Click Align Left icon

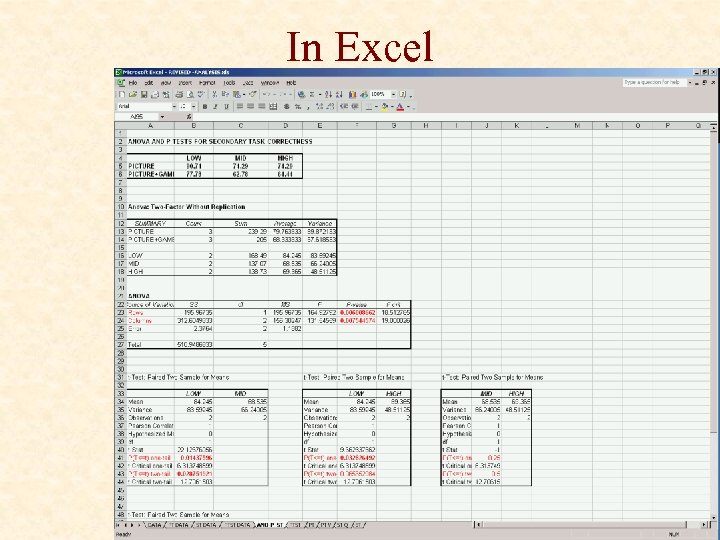[240, 107]
